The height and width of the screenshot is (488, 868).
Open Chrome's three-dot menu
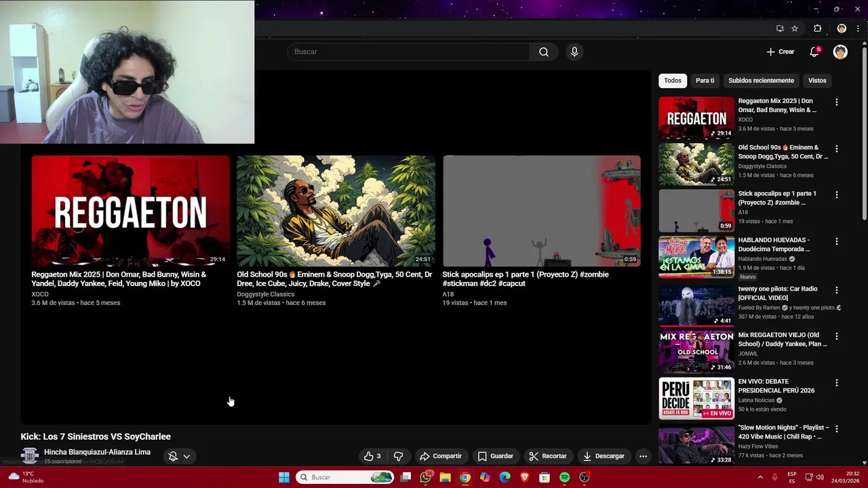click(856, 28)
